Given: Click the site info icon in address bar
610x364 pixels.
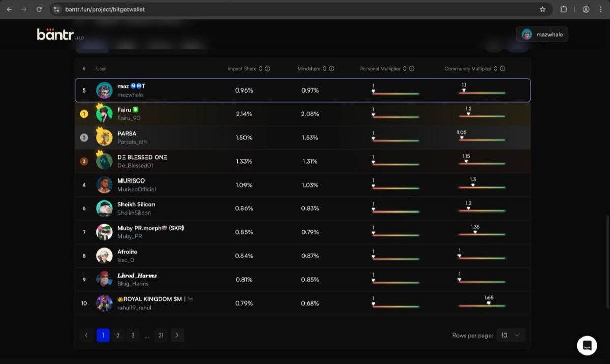Looking at the screenshot, I should (57, 9).
